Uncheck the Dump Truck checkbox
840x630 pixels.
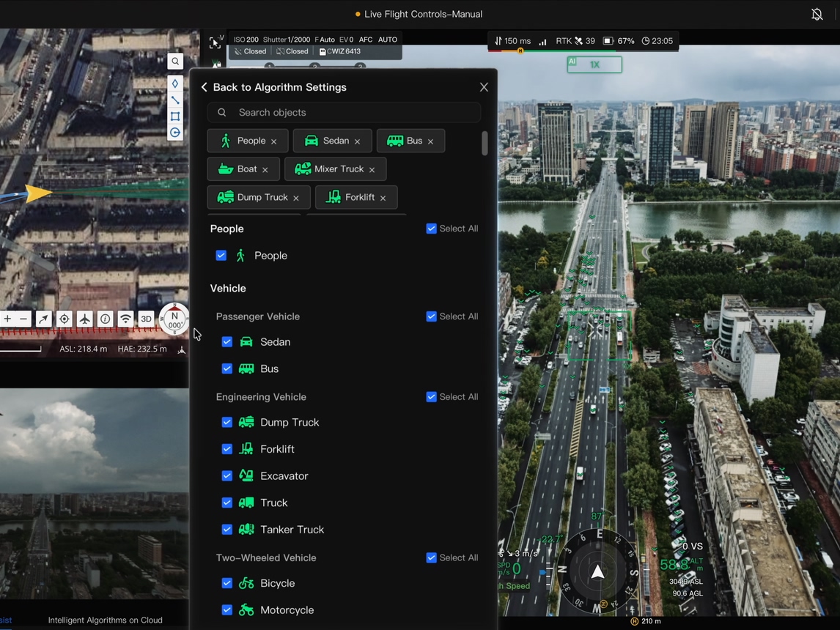[x=227, y=422]
